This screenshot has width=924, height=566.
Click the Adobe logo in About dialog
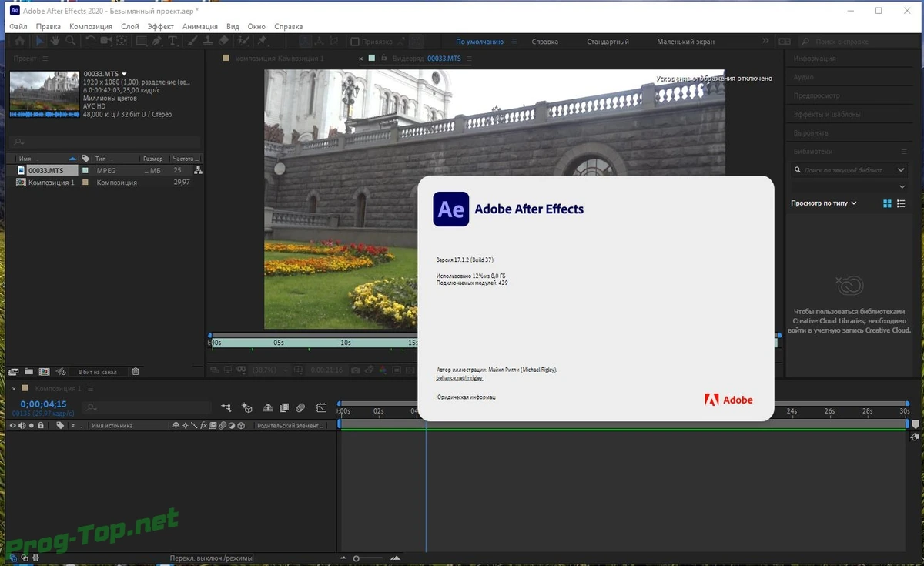pos(728,400)
